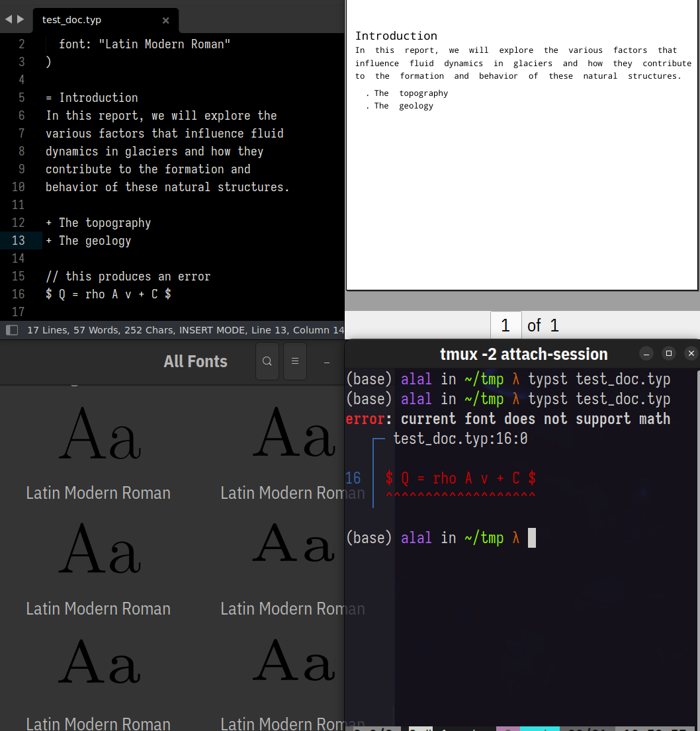700x731 pixels.
Task: Close the test_doc.typ tab
Action: 165,20
